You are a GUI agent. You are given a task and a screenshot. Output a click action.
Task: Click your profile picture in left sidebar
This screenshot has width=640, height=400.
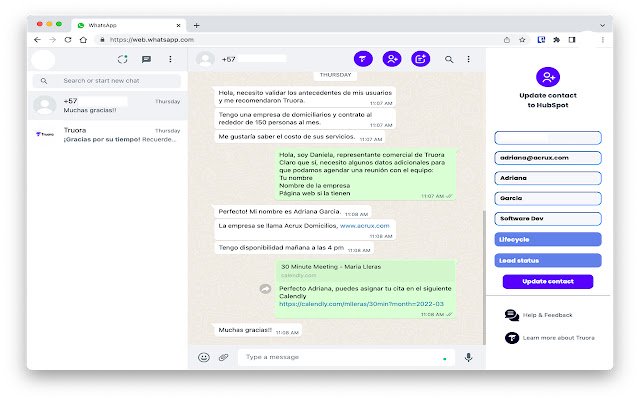point(43,60)
